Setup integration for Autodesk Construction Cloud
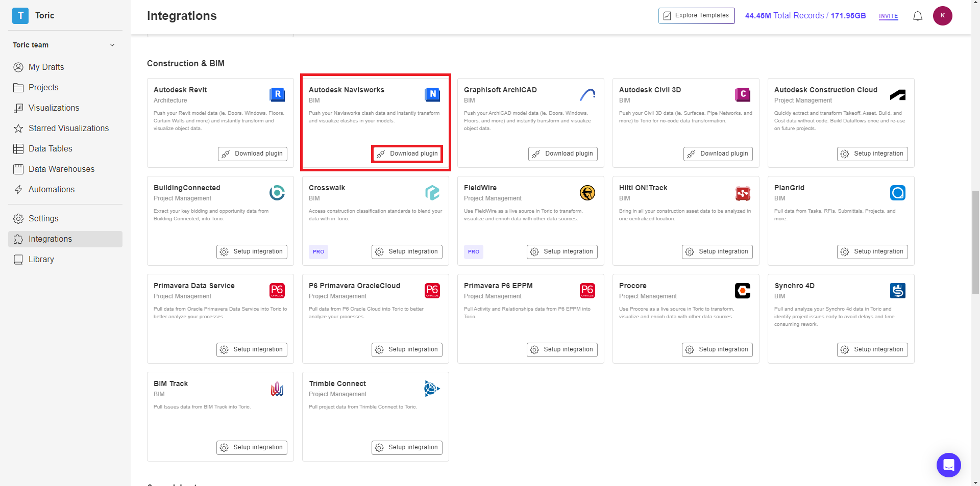The image size is (980, 486). (x=872, y=154)
